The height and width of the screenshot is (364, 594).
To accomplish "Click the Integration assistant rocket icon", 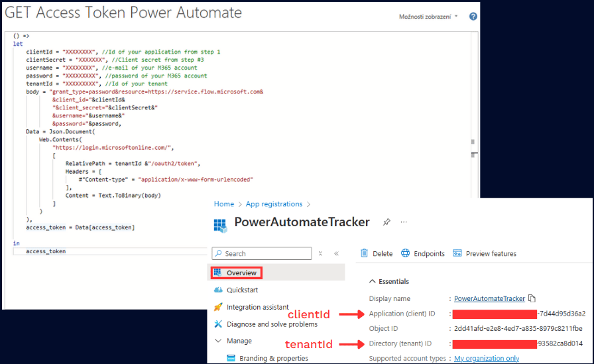I will click(218, 307).
